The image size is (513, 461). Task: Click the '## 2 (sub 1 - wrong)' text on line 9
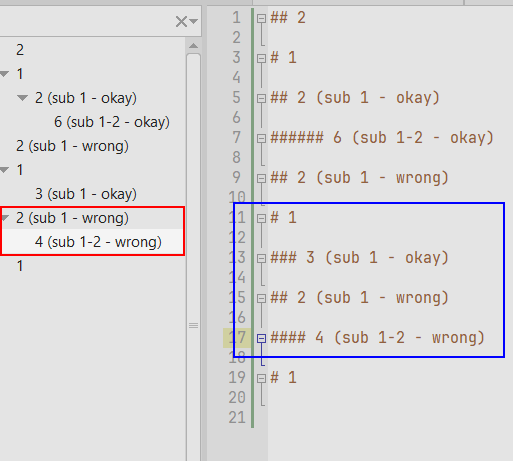pyautogui.click(x=359, y=178)
